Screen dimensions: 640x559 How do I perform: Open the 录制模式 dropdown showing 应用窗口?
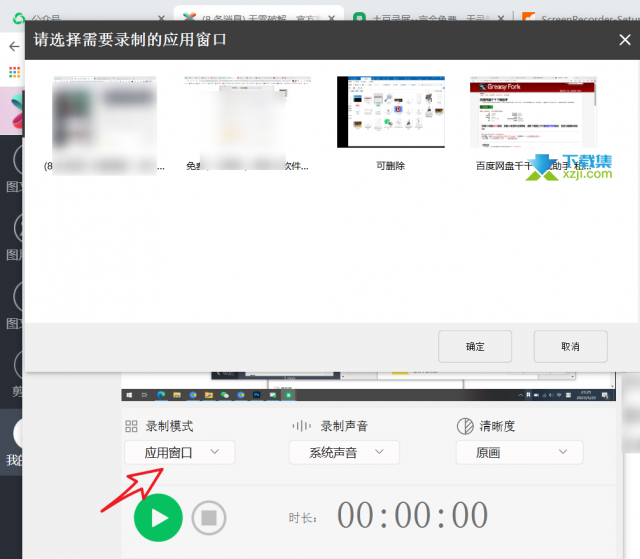[180, 452]
